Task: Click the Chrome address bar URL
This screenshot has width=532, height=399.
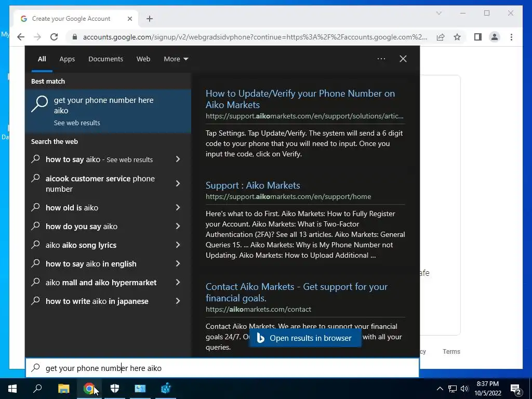Action: [x=255, y=37]
